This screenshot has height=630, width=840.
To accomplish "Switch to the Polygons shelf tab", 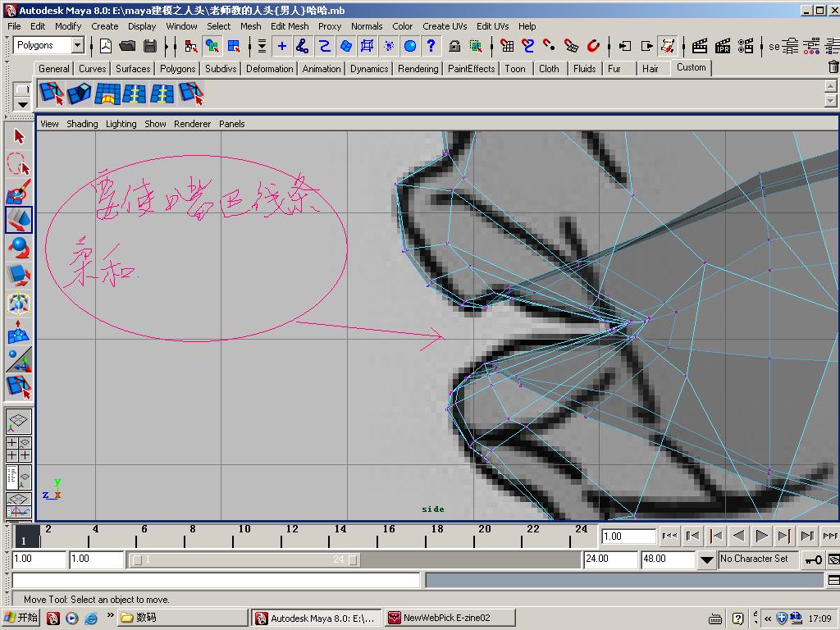I will pos(177,69).
